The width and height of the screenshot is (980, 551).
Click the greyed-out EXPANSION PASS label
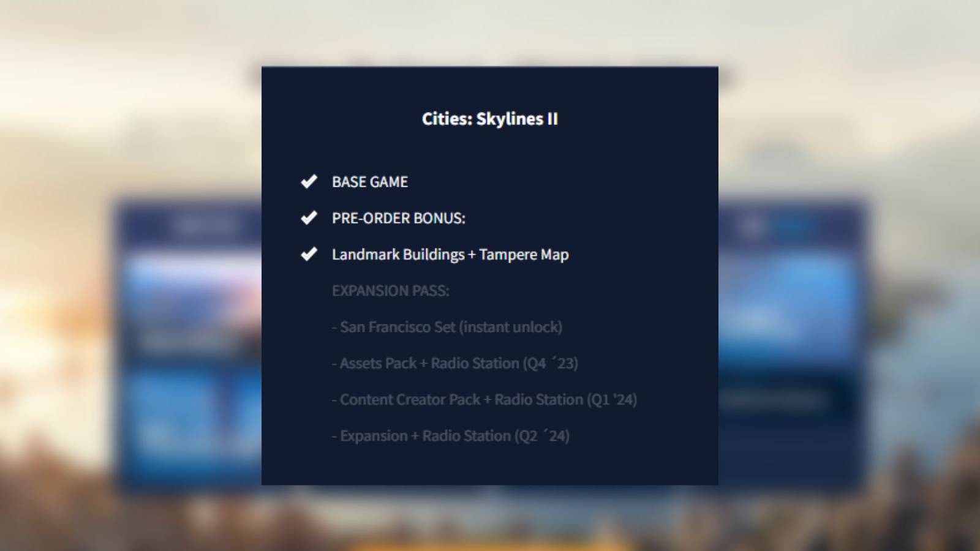[391, 291]
